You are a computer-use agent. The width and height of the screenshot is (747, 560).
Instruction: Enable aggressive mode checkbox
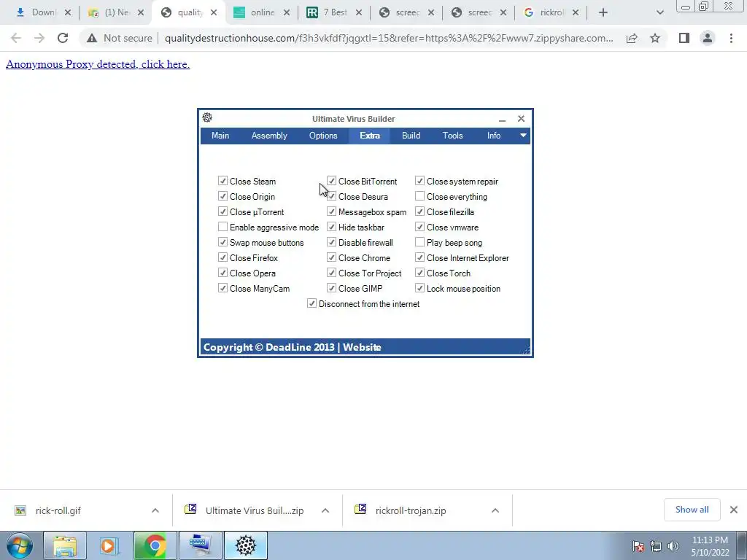point(222,227)
